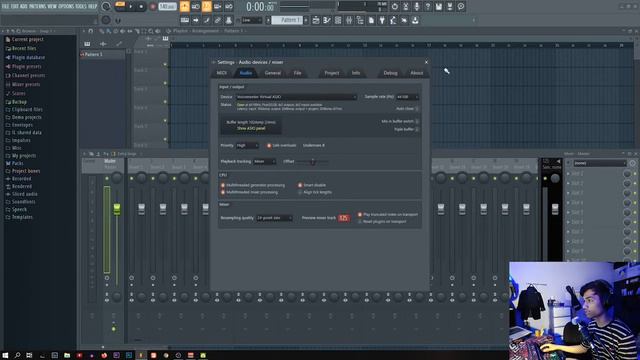Select Pattern 1 in the playlist picker
The width and height of the screenshot is (640, 360).
[102, 54]
